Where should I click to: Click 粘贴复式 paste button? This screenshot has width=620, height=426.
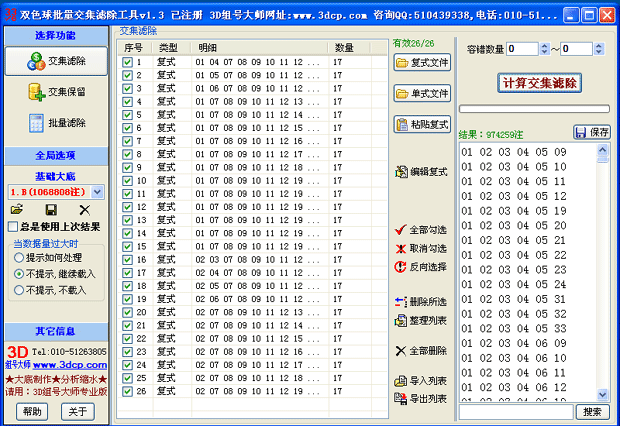(x=422, y=125)
